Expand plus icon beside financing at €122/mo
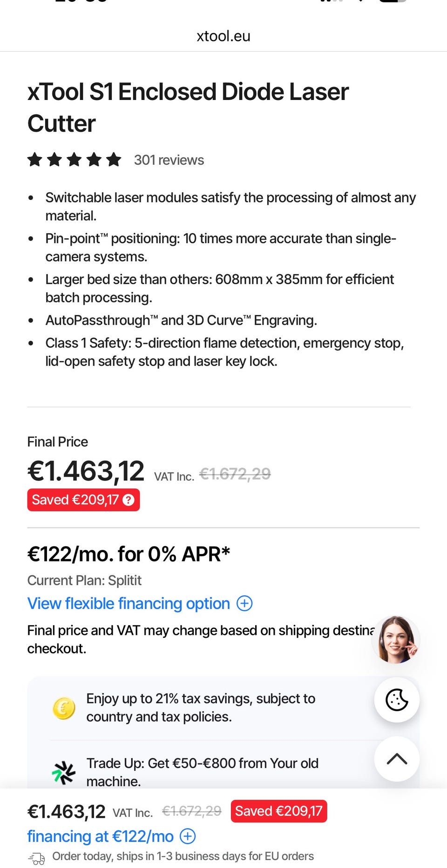 (188, 836)
